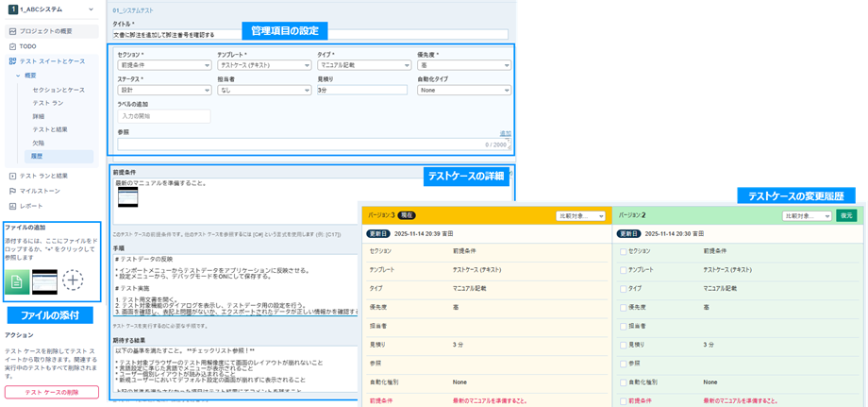The height and width of the screenshot is (407, 868).
Task: Open the ステータス dropdown showing 設計
Action: pyautogui.click(x=163, y=91)
